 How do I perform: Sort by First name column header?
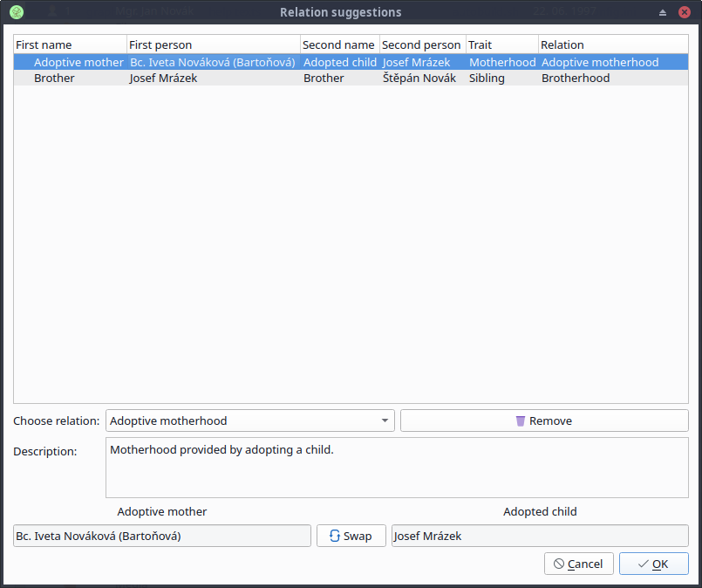click(70, 44)
